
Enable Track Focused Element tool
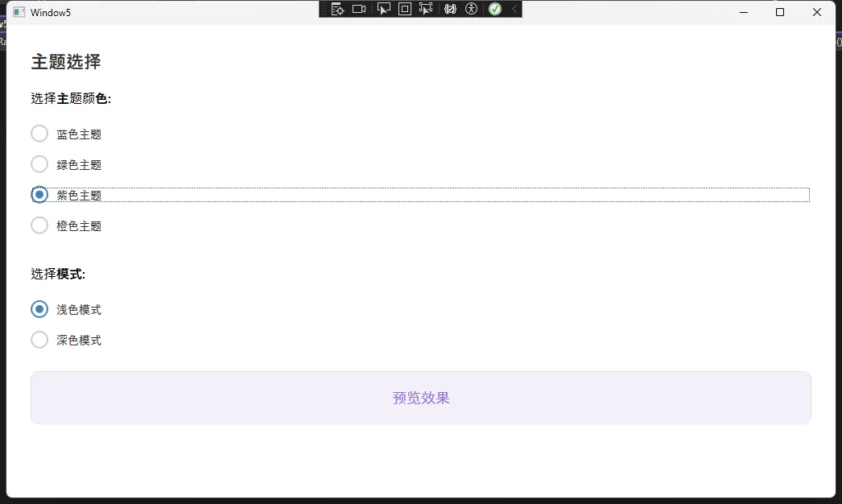point(425,8)
